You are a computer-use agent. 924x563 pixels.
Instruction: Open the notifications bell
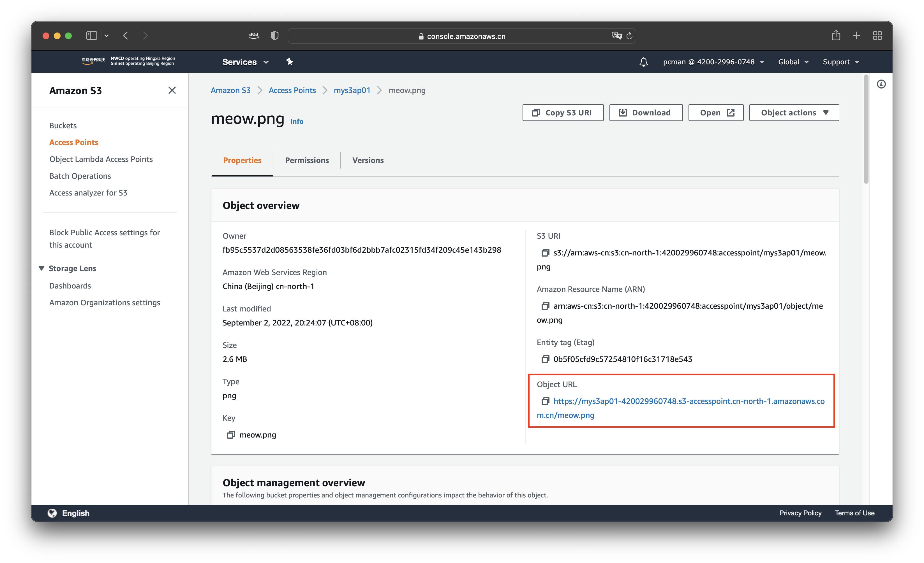point(643,62)
